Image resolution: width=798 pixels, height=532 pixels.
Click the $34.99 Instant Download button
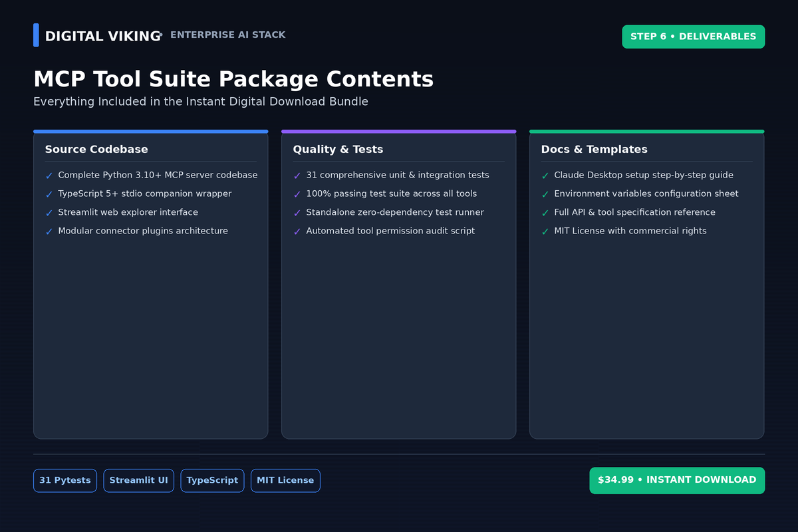[x=677, y=480]
